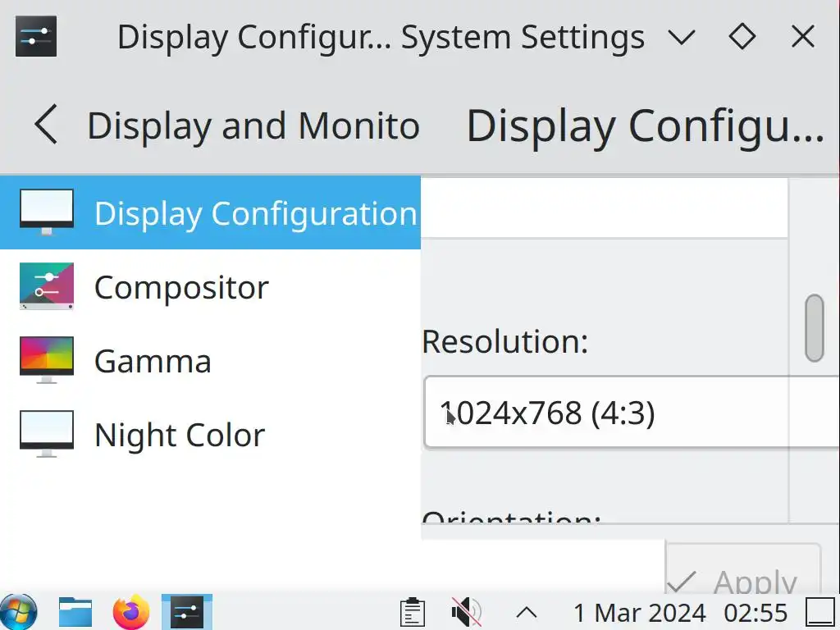Click the muted volume tray icon
This screenshot has width=840, height=630.
point(467,612)
